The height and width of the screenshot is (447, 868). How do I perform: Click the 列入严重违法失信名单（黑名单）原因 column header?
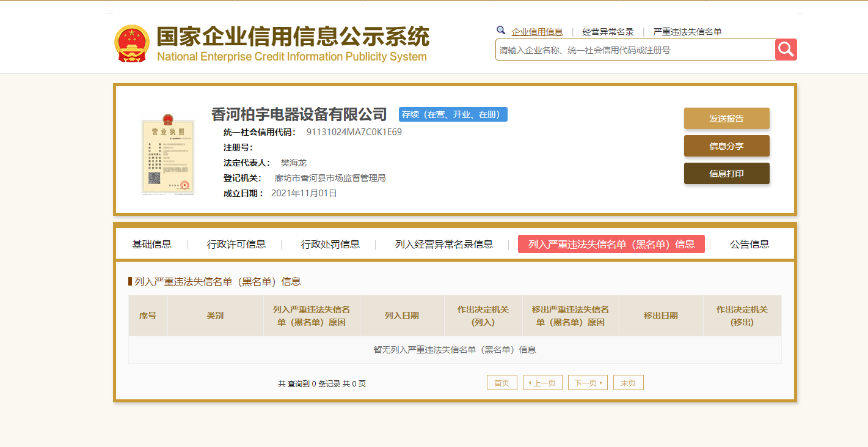coord(312,316)
